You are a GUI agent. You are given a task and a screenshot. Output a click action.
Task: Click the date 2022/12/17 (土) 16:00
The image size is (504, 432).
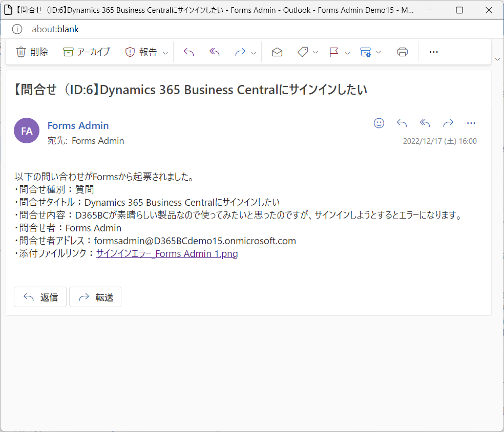pos(439,141)
